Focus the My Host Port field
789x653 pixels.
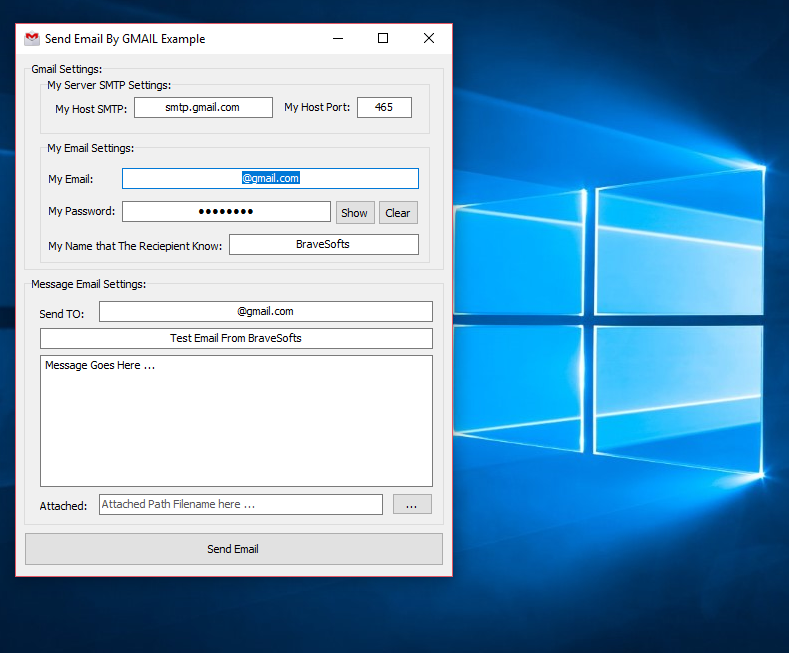(384, 108)
